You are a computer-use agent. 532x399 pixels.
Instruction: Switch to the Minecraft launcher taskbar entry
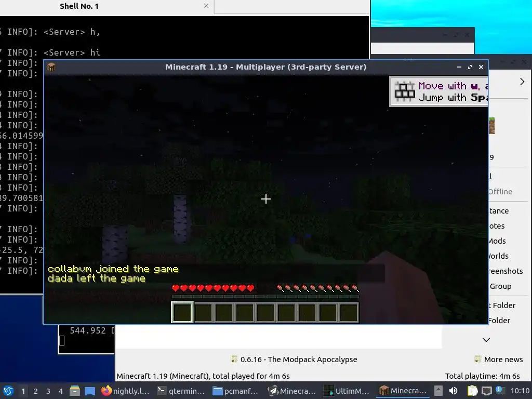[x=293, y=391]
